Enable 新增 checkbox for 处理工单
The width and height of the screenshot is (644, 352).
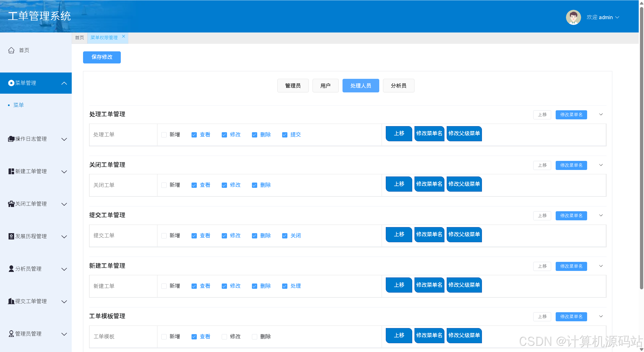click(164, 135)
